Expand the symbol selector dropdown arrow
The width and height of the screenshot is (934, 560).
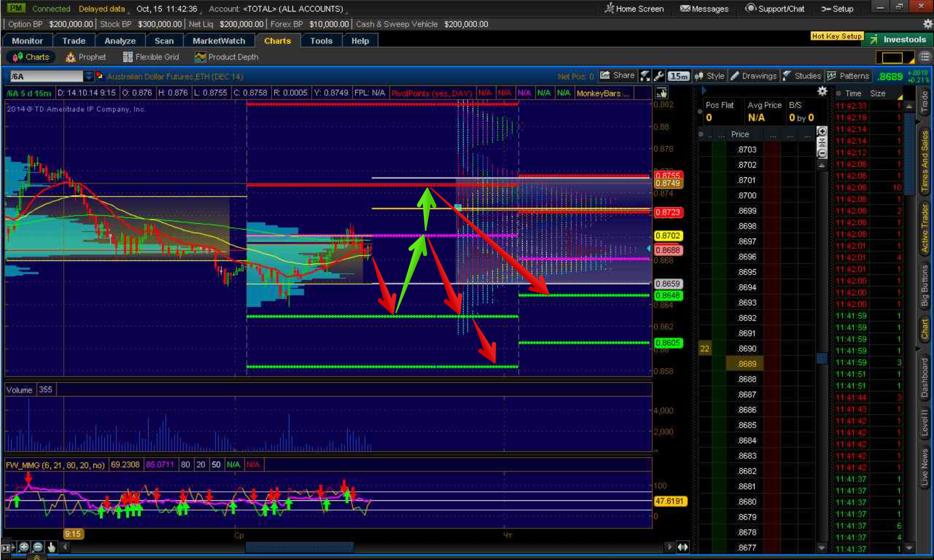[x=89, y=76]
